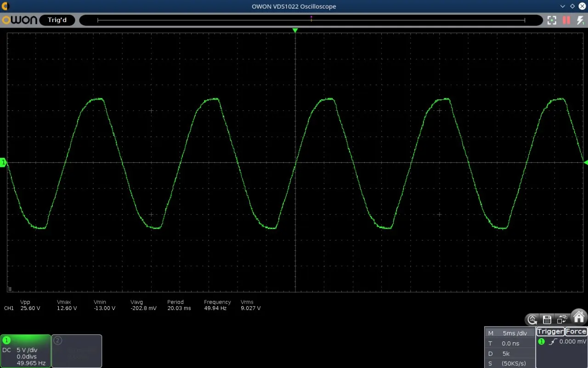Click the channel 1 zero-level marker on left edge

pyautogui.click(x=3, y=162)
